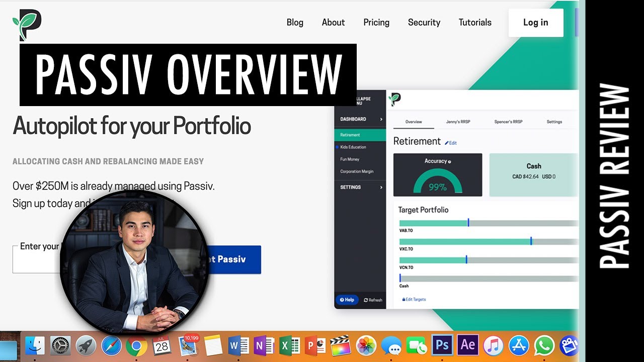Screen dimensions: 644x362
Task: Click the Edit link beside Retirement
Action: coord(451,143)
